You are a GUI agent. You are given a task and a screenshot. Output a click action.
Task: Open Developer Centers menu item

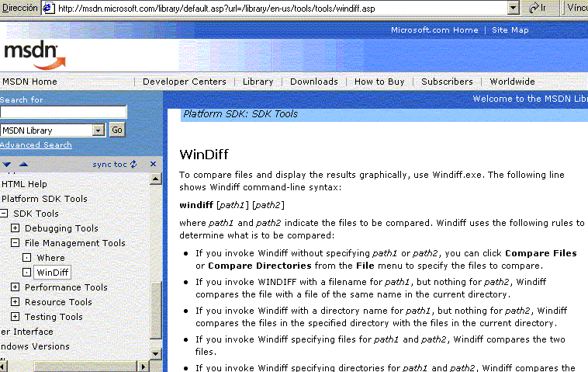point(185,82)
